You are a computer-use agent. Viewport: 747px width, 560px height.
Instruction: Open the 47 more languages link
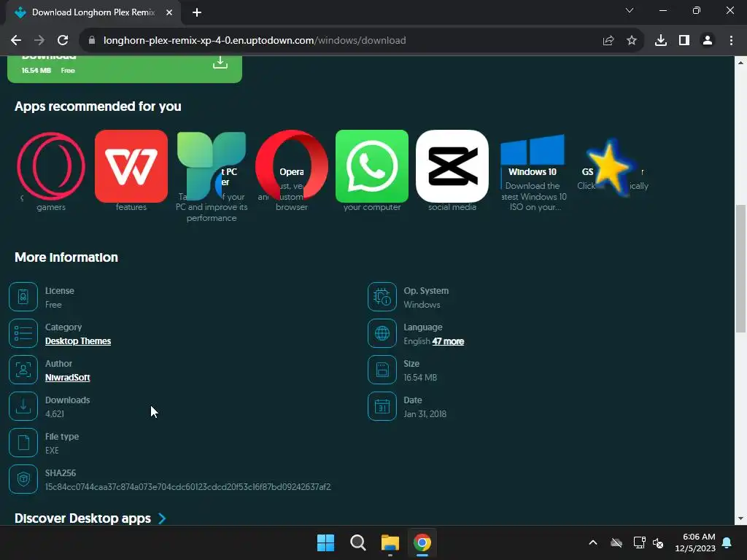click(x=448, y=341)
